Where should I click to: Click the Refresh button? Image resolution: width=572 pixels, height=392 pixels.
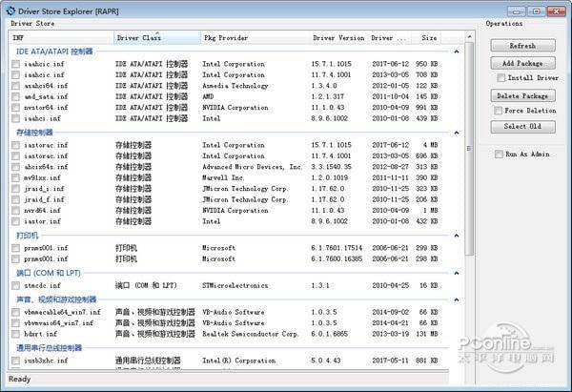tap(522, 46)
